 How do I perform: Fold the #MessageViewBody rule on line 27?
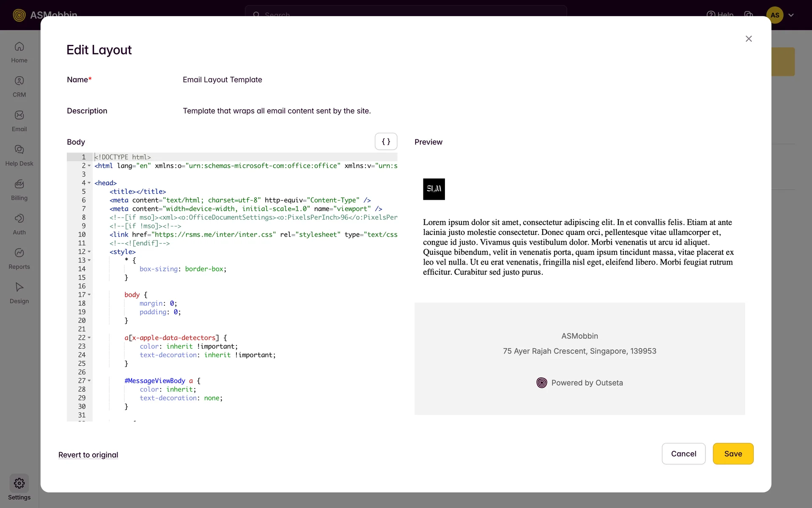tap(89, 381)
